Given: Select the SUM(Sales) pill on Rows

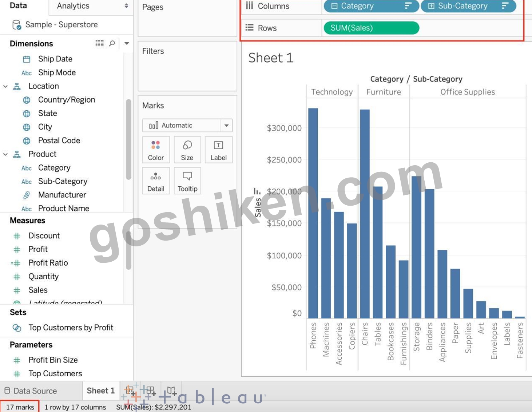Looking at the screenshot, I should click(371, 28).
